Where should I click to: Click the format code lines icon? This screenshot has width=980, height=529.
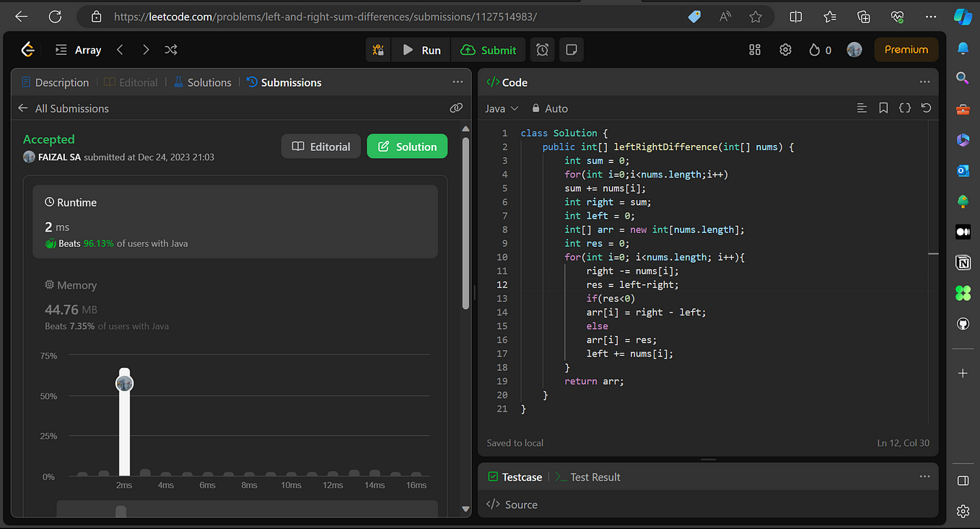(x=862, y=108)
